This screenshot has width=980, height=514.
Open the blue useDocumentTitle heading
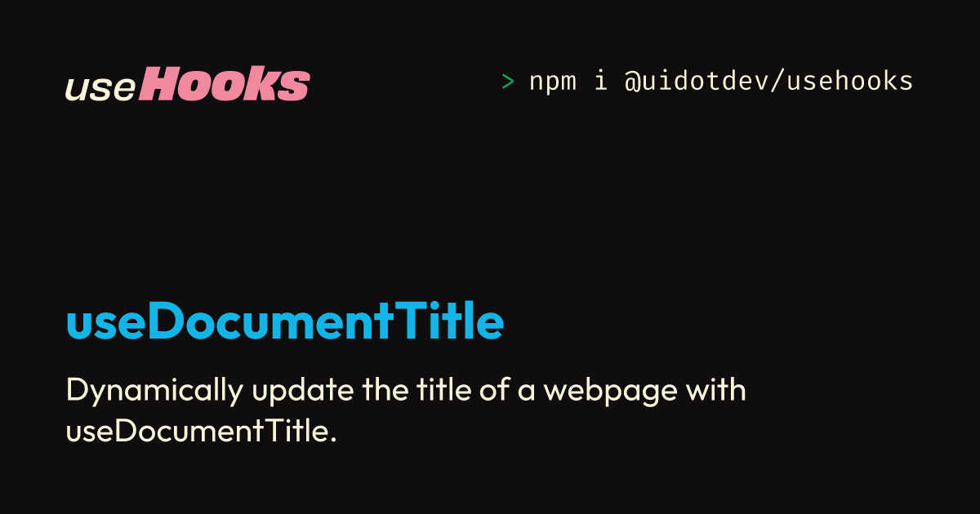pyautogui.click(x=284, y=323)
